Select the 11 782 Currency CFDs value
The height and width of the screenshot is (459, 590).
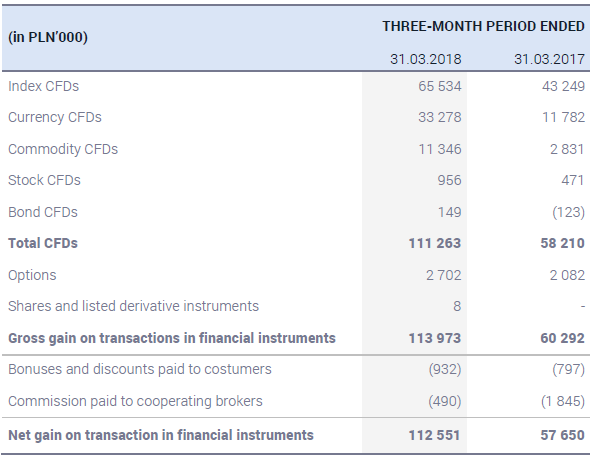[x=563, y=117]
